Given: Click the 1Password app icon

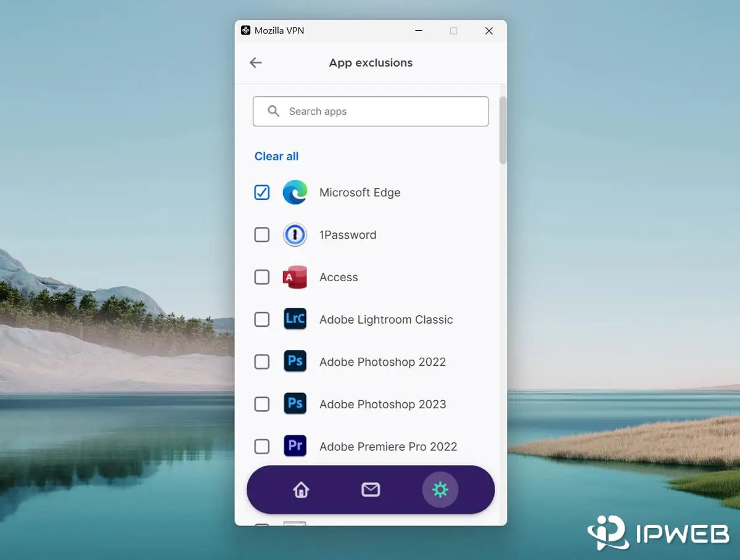Looking at the screenshot, I should tap(295, 235).
